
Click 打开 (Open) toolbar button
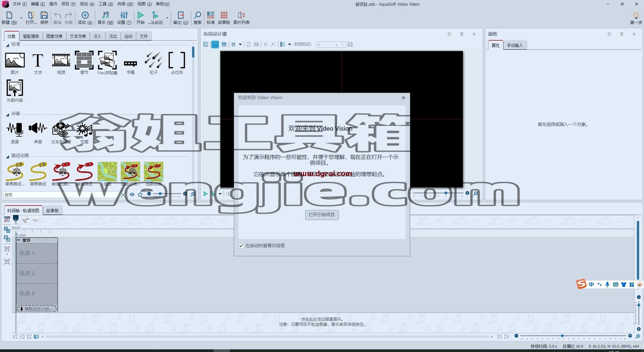(31, 18)
